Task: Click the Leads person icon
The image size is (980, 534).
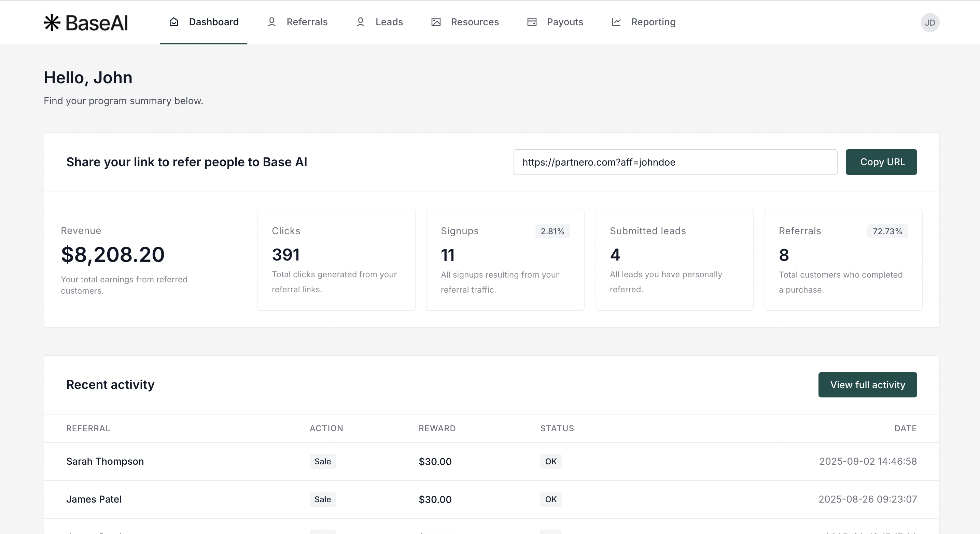Action: (360, 22)
